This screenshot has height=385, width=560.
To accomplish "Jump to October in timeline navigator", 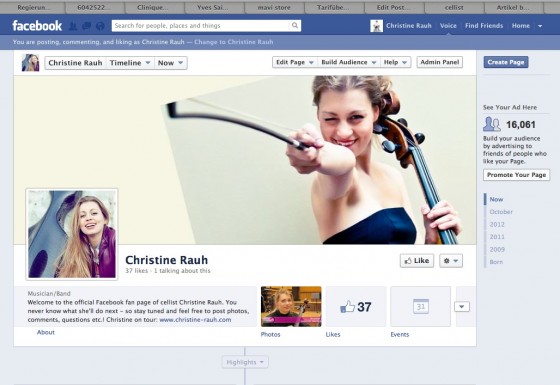I will coord(501,212).
